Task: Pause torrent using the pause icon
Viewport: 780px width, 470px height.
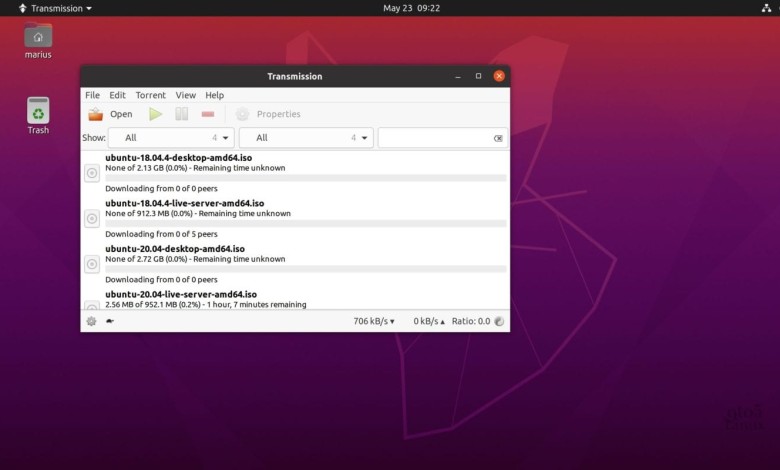Action: point(182,114)
